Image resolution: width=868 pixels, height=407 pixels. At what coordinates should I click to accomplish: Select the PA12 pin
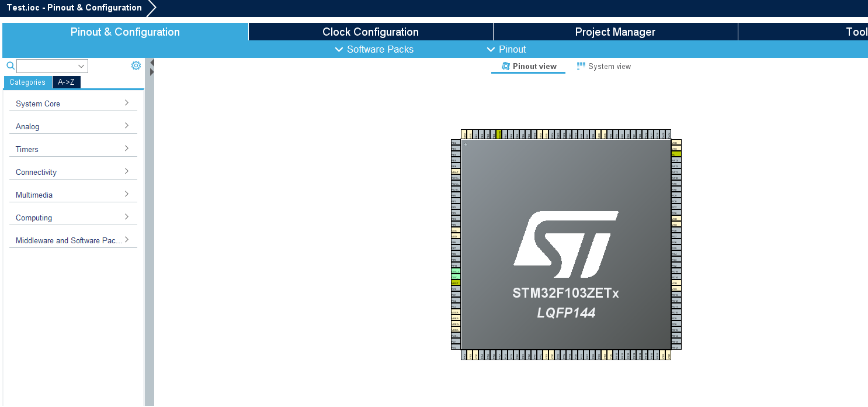click(x=676, y=165)
